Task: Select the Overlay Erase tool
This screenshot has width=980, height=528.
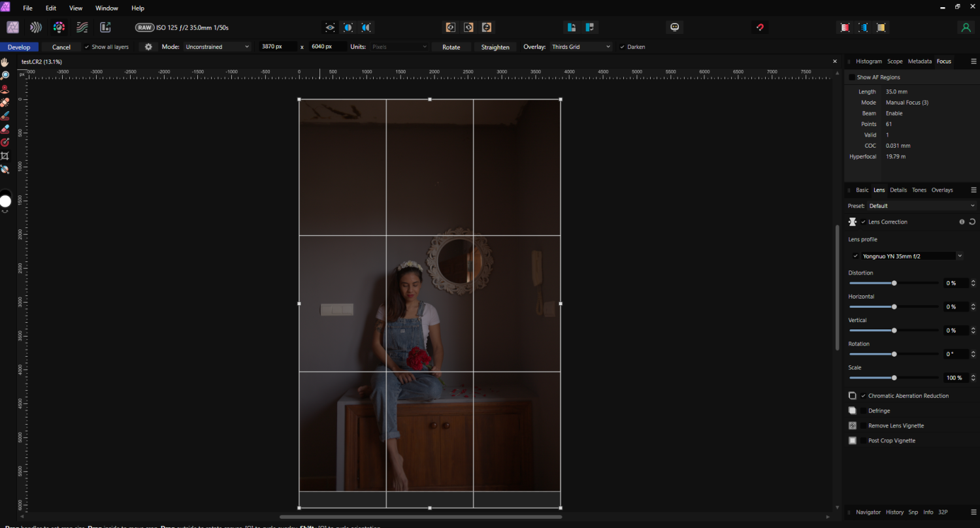Action: point(5,129)
